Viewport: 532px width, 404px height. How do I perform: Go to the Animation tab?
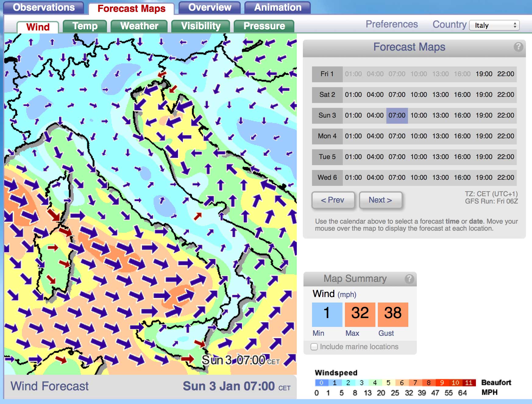coord(277,8)
